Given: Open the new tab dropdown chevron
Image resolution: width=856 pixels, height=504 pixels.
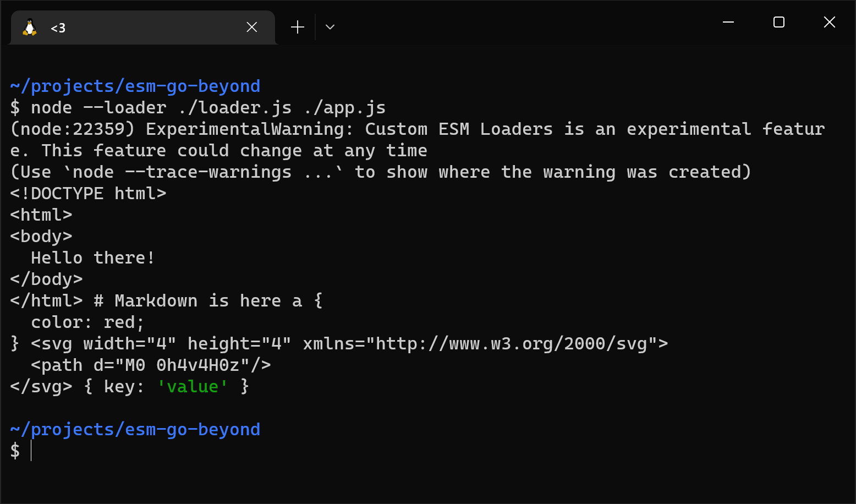Looking at the screenshot, I should [x=330, y=26].
